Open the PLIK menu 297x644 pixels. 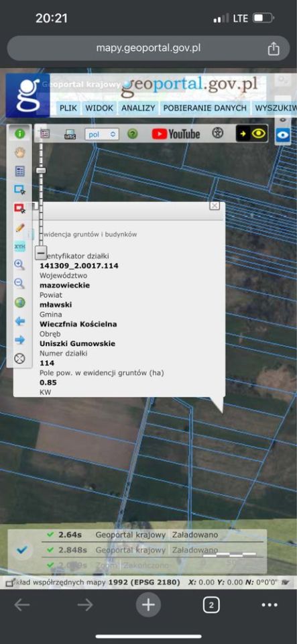click(x=68, y=108)
